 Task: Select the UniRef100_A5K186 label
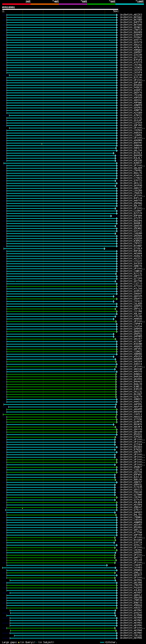pos(131,161)
